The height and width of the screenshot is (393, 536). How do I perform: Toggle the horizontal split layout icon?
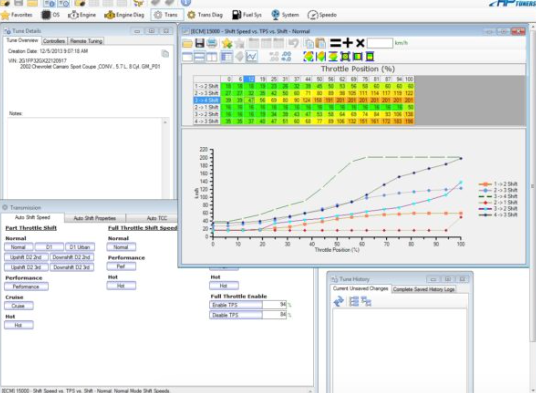pyautogui.click(x=199, y=57)
